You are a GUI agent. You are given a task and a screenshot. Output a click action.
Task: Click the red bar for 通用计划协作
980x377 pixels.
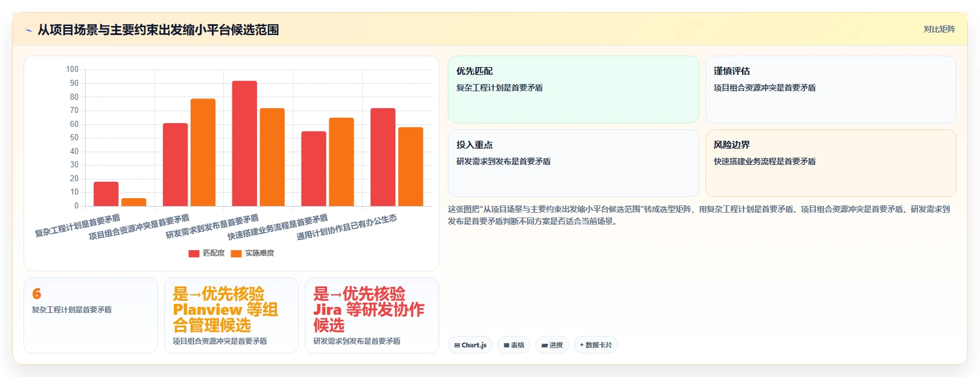click(x=383, y=157)
